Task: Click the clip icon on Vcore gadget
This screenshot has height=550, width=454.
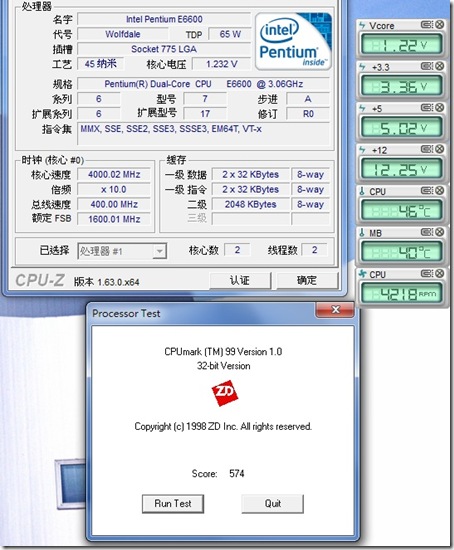Action: click(427, 25)
